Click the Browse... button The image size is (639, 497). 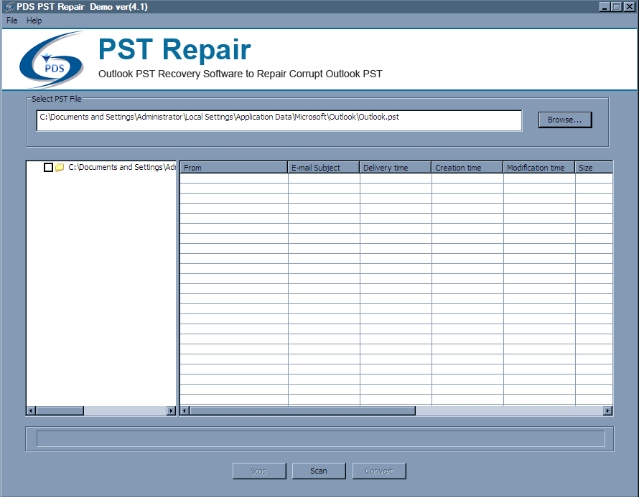[x=564, y=120]
